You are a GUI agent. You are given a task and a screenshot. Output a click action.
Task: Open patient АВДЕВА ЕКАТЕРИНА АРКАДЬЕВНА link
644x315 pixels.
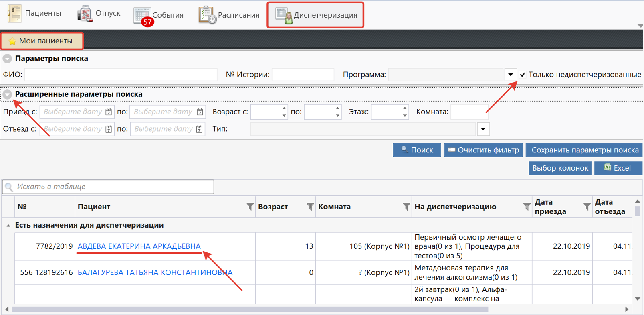[139, 246]
